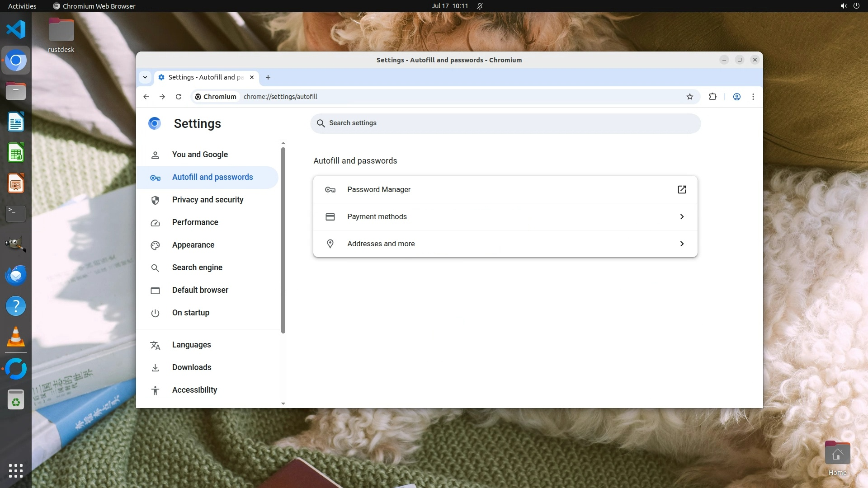Click the Search settings field

click(505, 123)
